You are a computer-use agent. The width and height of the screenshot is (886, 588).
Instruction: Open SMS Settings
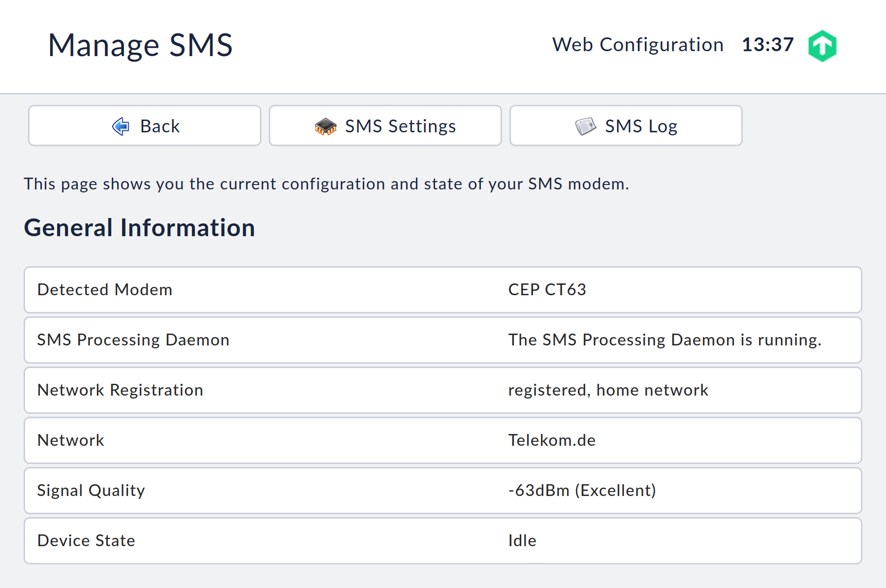[x=385, y=126]
